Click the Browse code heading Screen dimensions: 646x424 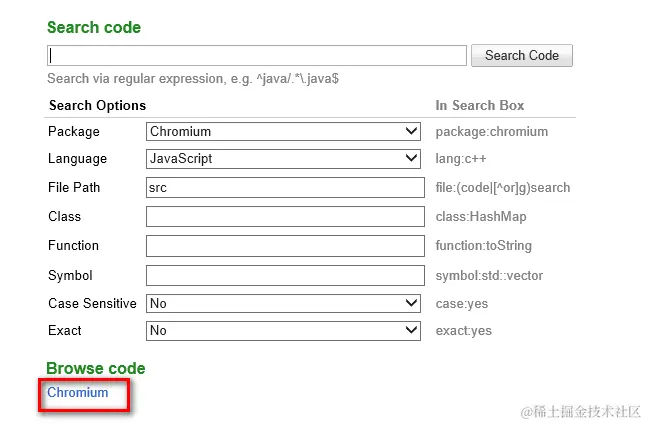pyautogui.click(x=96, y=368)
